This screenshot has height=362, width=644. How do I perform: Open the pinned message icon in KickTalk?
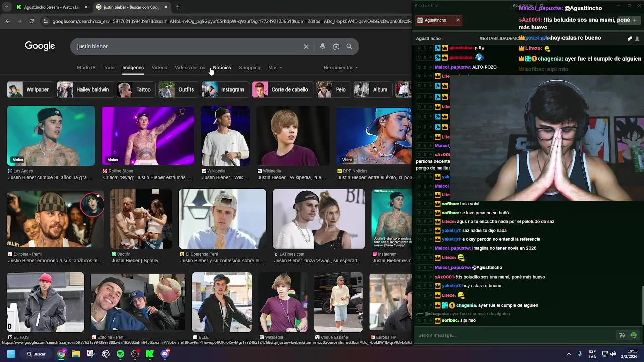point(630,38)
